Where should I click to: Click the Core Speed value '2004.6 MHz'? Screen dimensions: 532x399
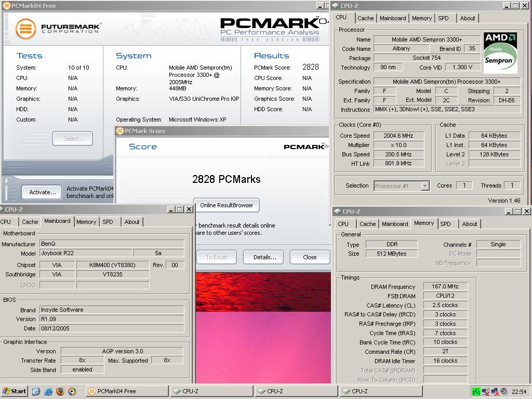398,136
